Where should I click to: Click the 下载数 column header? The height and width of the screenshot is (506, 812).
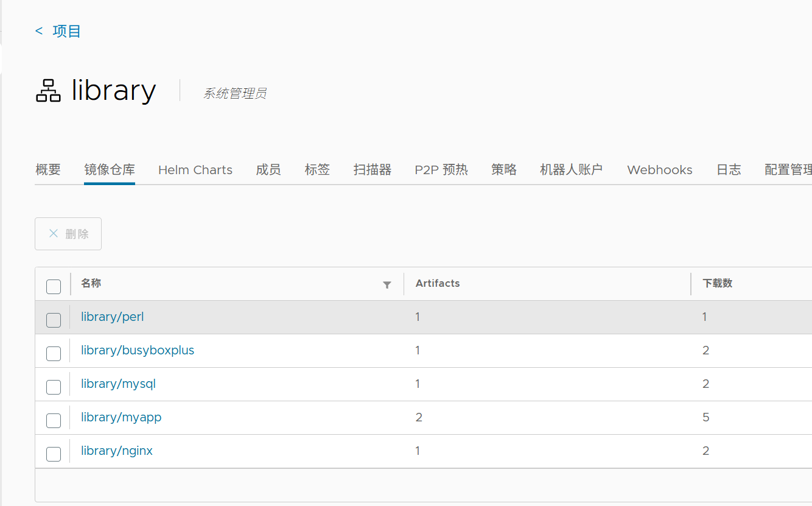(718, 283)
